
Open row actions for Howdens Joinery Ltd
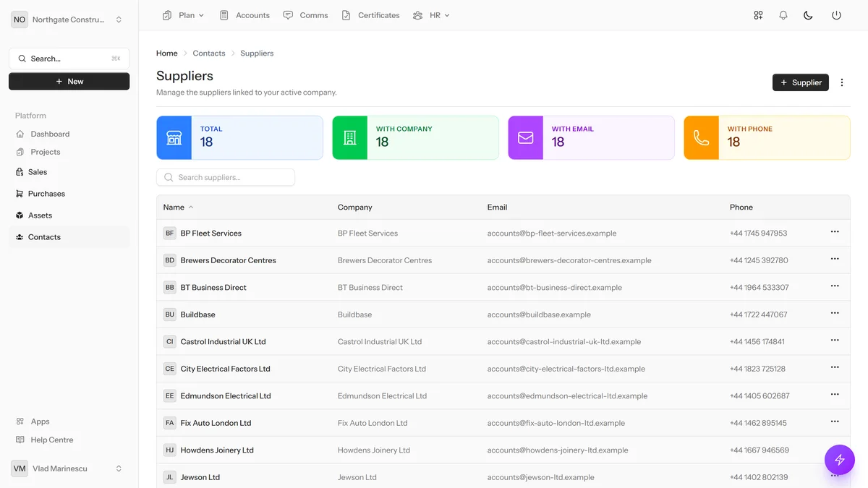pyautogui.click(x=835, y=449)
